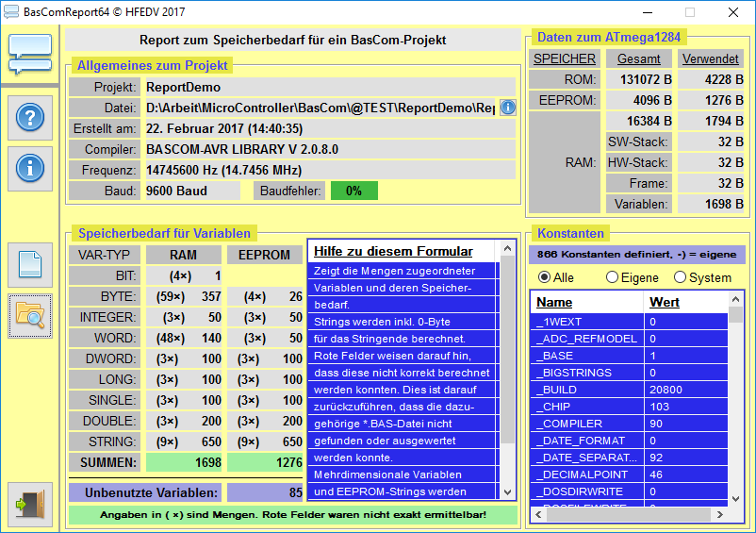Click up arrow of constants list scrollbar
Screen dimensions: 756x533
pyautogui.click(x=735, y=300)
